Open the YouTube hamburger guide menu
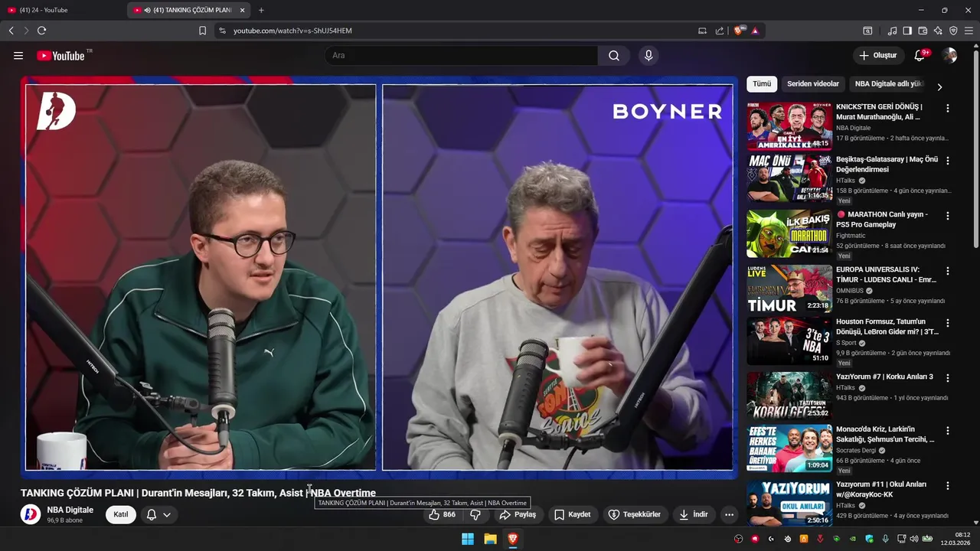This screenshot has height=551, width=980. 18,55
